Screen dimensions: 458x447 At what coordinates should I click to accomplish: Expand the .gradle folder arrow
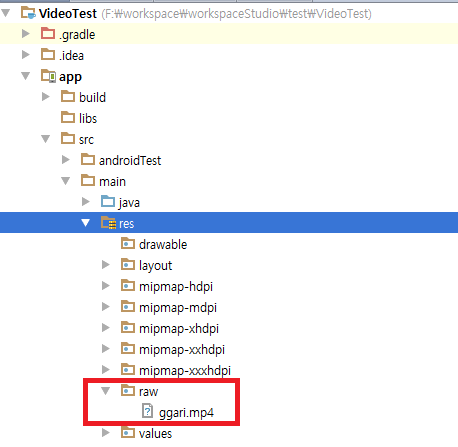(x=26, y=34)
